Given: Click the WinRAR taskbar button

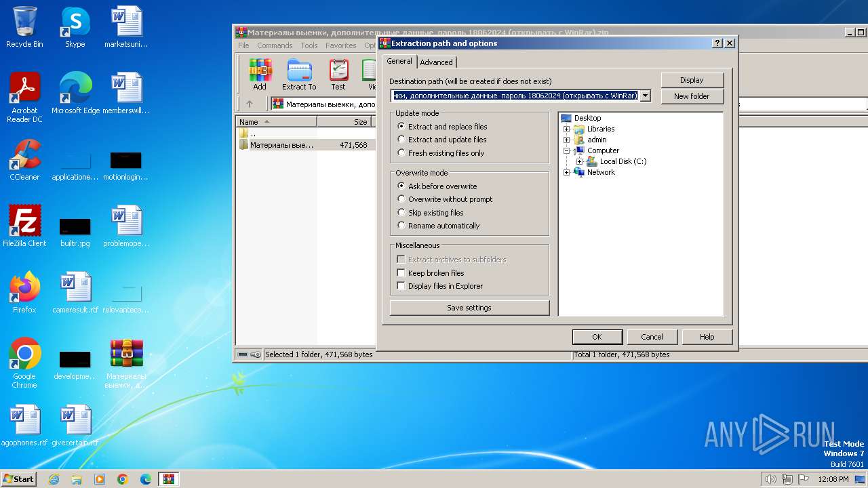Looking at the screenshot, I should click(x=169, y=479).
